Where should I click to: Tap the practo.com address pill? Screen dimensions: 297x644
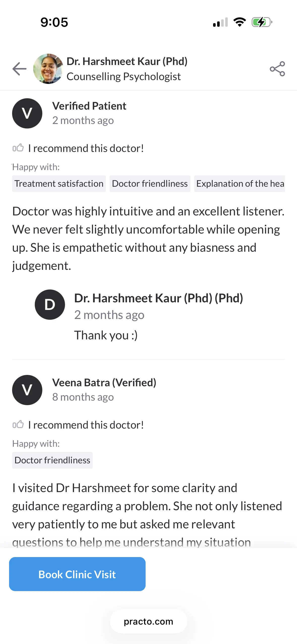pyautogui.click(x=149, y=622)
